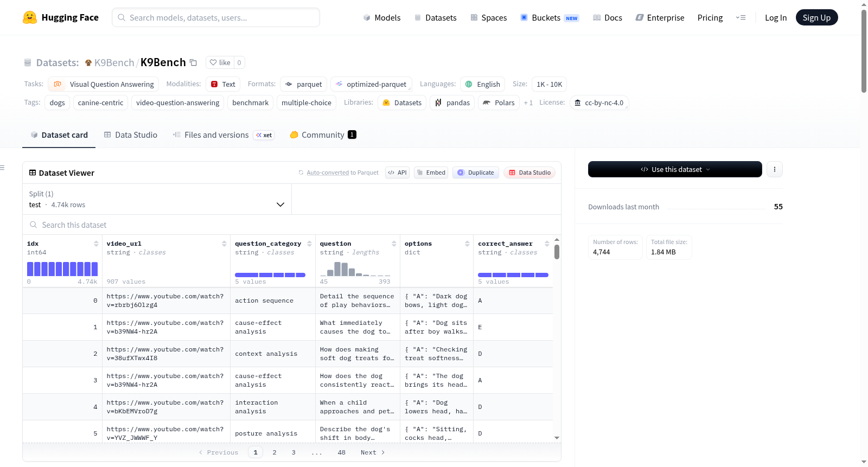
Task: Click the pandas library tag
Action: point(452,103)
